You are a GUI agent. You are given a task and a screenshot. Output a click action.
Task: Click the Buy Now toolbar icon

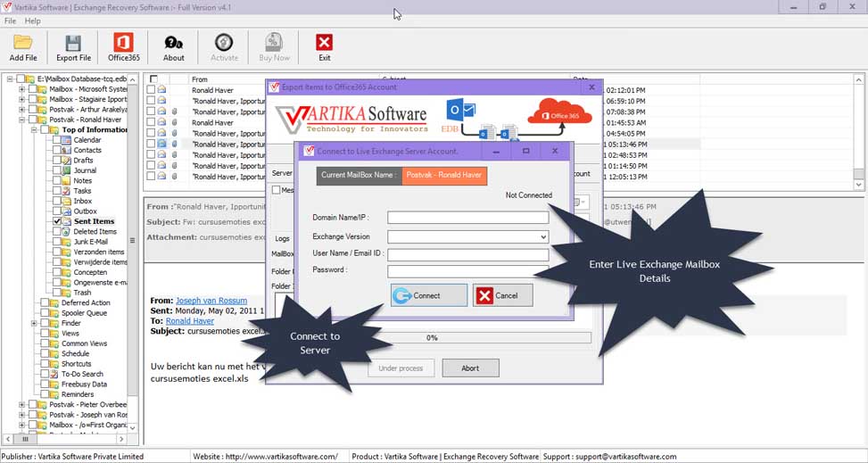[274, 43]
